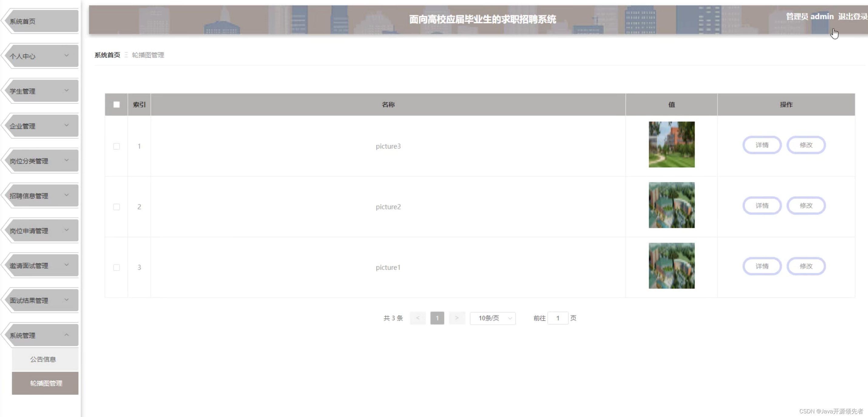The width and height of the screenshot is (868, 417).
Task: Click 退出登录 in the header
Action: coord(853,16)
